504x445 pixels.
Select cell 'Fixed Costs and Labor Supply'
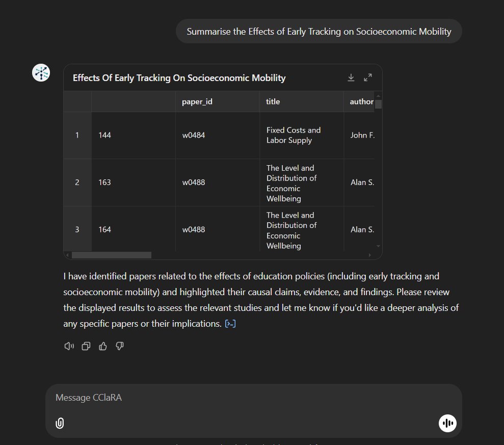pos(302,136)
